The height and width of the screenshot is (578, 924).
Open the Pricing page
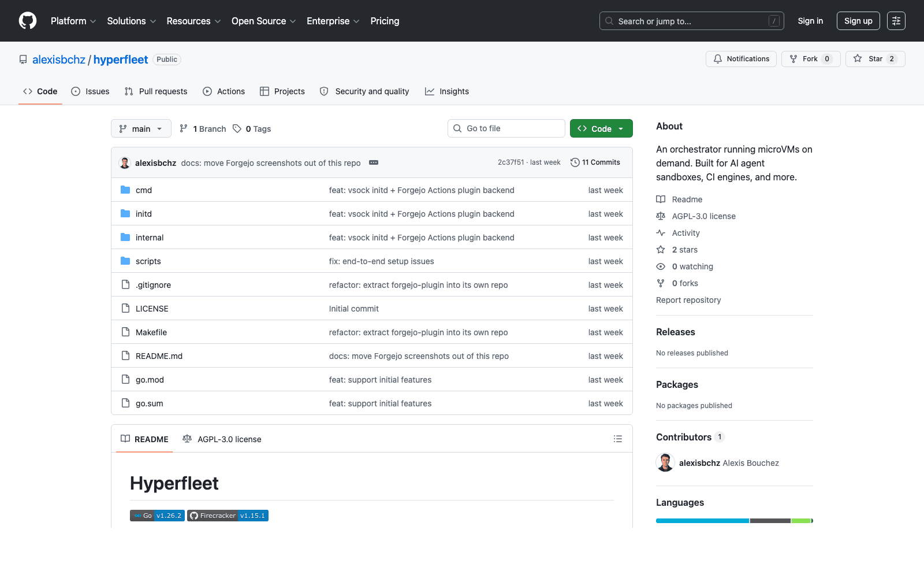click(385, 21)
